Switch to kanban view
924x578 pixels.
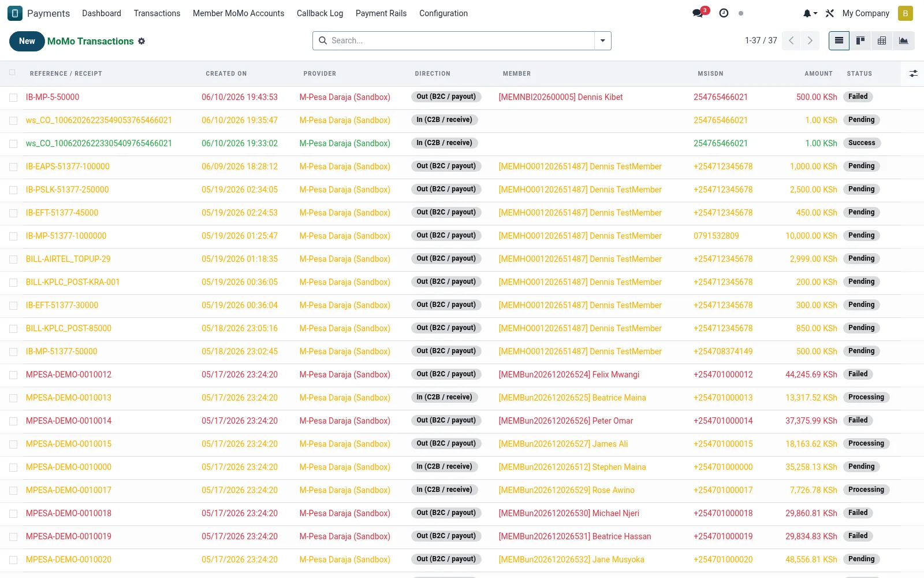[x=860, y=40]
